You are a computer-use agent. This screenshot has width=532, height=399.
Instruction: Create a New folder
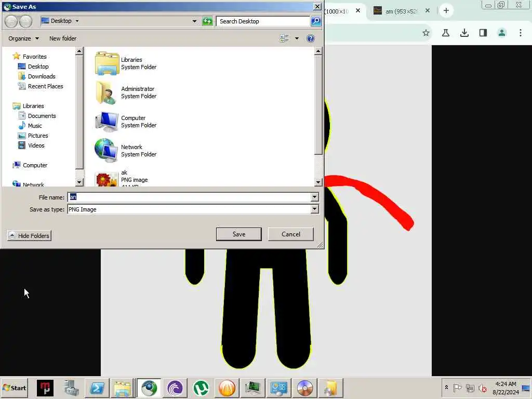(x=63, y=38)
